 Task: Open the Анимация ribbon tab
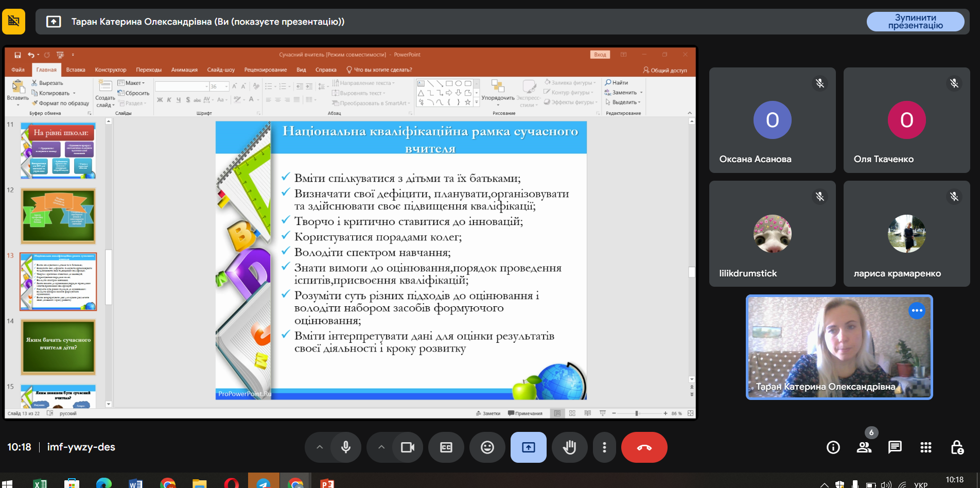pyautogui.click(x=184, y=70)
